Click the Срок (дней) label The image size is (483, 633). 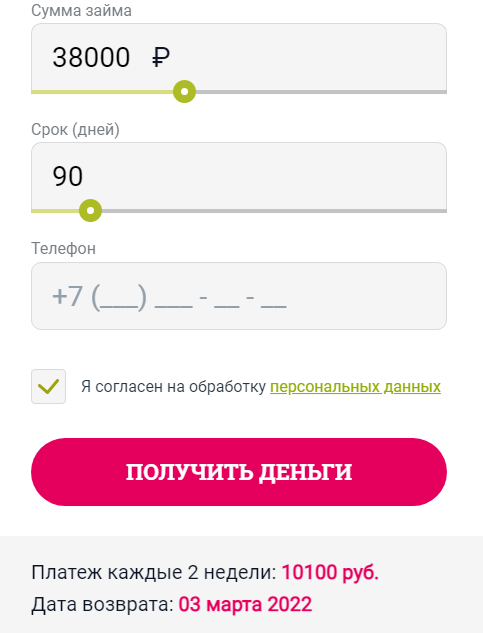(x=76, y=130)
